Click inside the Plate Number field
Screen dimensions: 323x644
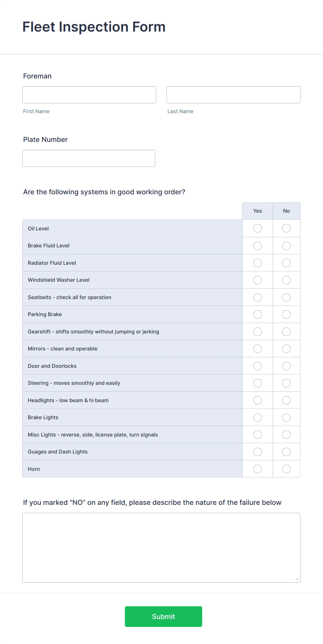89,158
